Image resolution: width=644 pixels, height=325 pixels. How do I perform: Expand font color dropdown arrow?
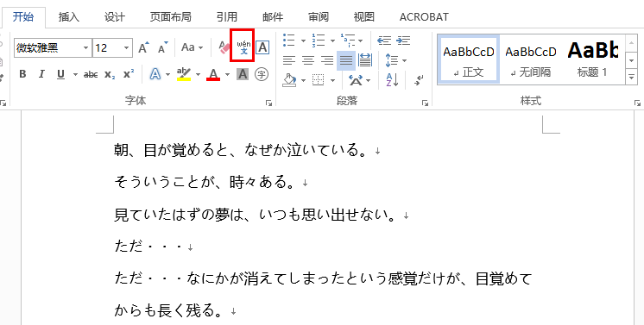click(x=227, y=75)
